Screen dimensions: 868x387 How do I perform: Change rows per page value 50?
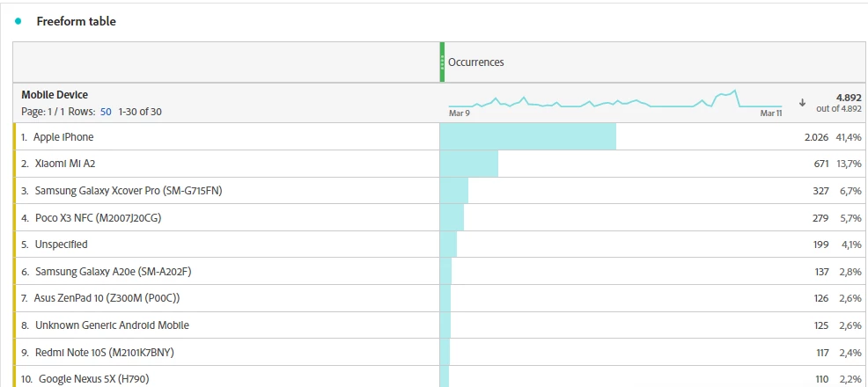pyautogui.click(x=106, y=112)
